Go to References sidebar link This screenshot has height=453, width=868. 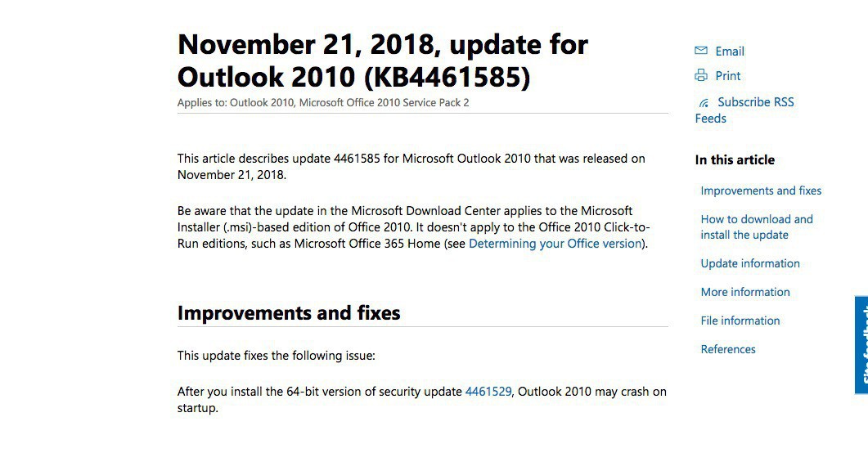[728, 349]
